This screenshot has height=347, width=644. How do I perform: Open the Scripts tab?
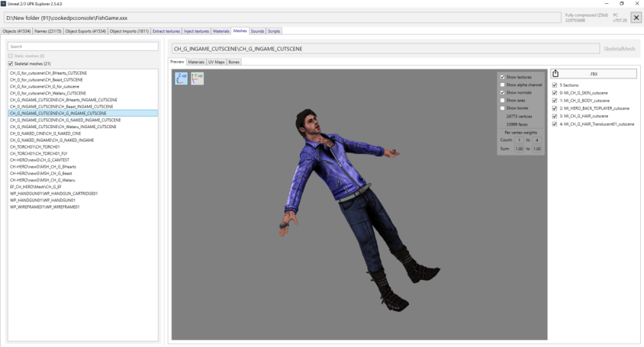coord(274,31)
